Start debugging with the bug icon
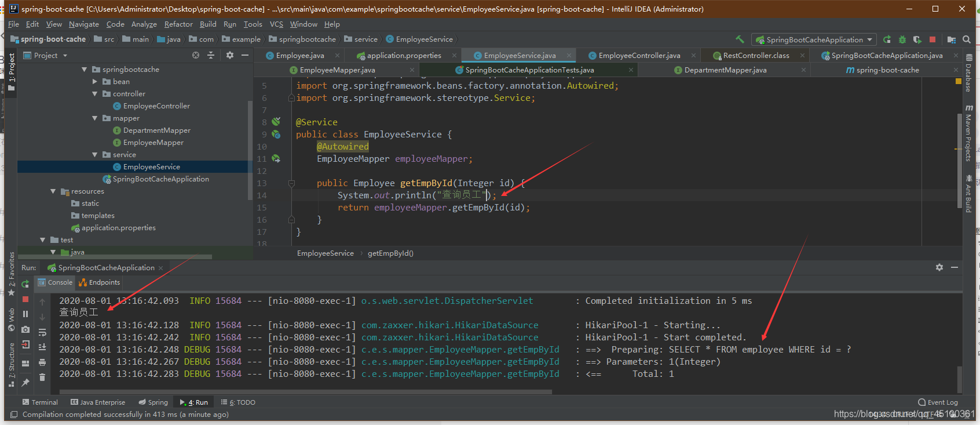 [x=902, y=39]
